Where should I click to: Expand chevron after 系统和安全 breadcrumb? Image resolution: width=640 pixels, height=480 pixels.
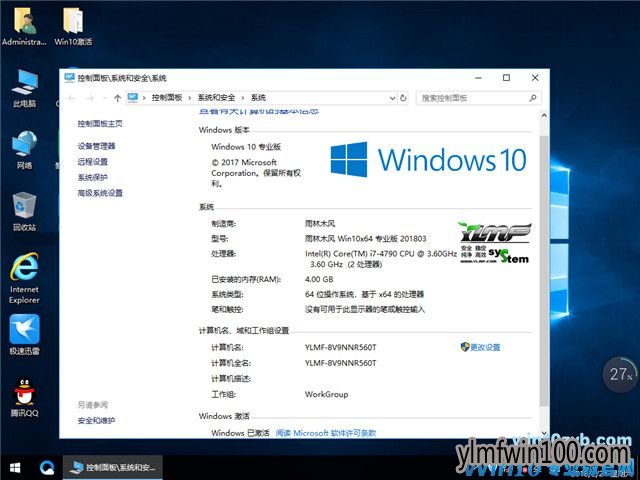[243, 98]
